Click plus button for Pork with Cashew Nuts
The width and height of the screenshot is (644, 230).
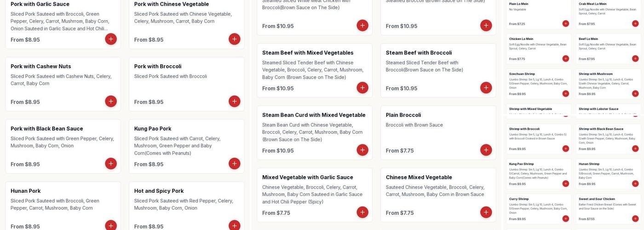111,101
